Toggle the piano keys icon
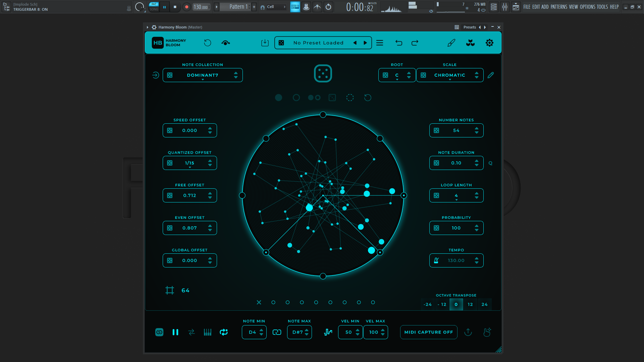 click(208, 332)
